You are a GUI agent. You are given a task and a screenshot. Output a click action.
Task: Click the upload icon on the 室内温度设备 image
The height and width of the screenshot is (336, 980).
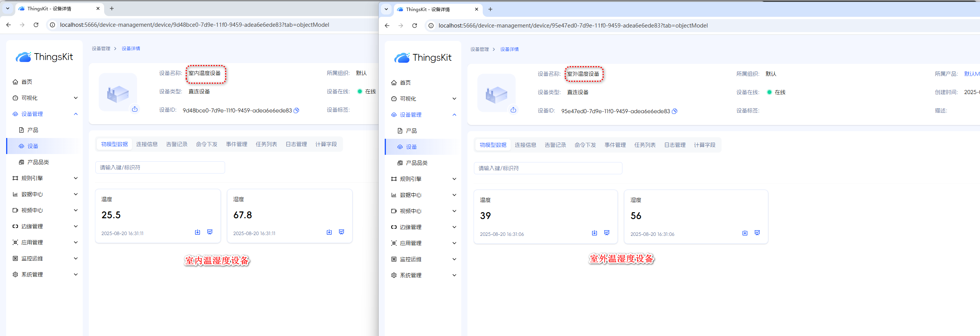point(135,109)
